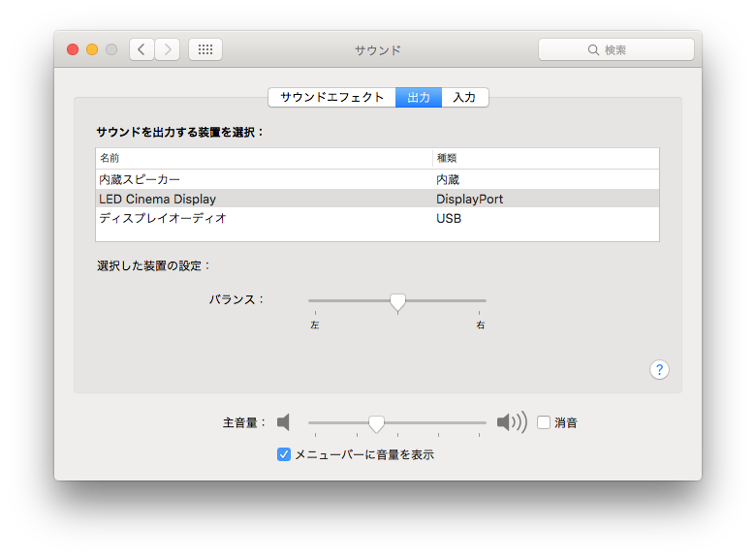Open the help question mark button
Screen dimensions: 756x558
click(x=659, y=370)
